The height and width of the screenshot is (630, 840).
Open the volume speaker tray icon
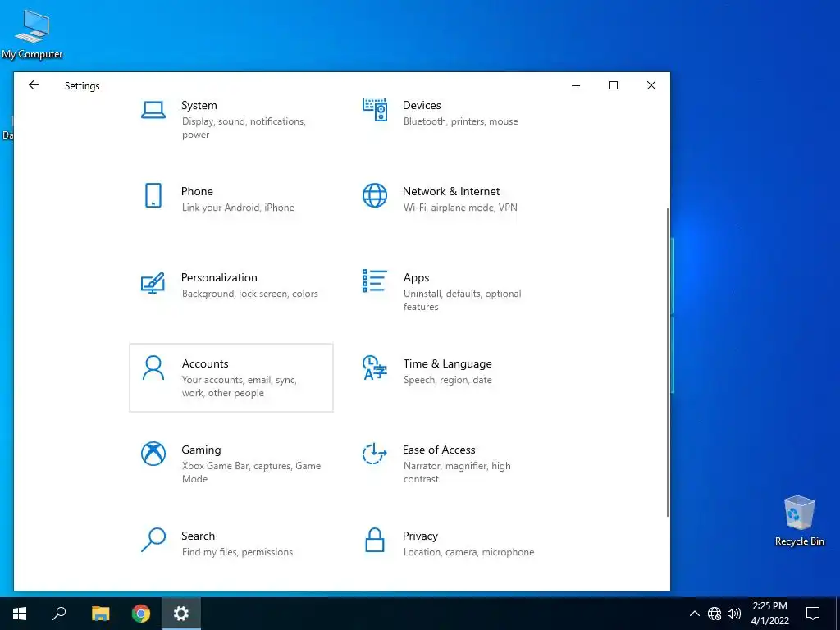point(734,614)
